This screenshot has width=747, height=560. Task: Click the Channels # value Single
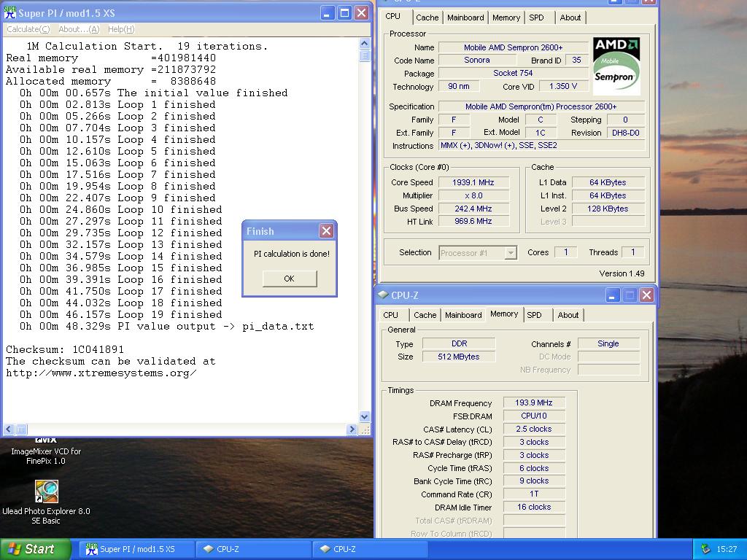tap(608, 343)
